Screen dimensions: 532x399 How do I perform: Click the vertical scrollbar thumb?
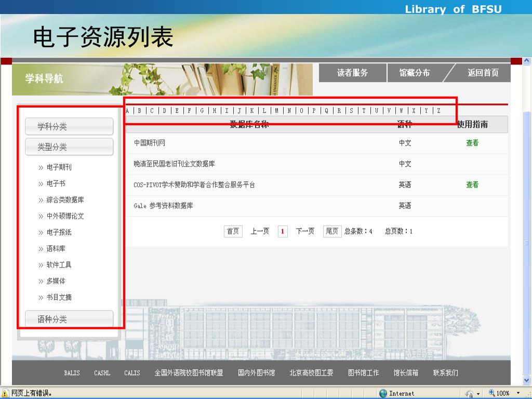(527, 243)
